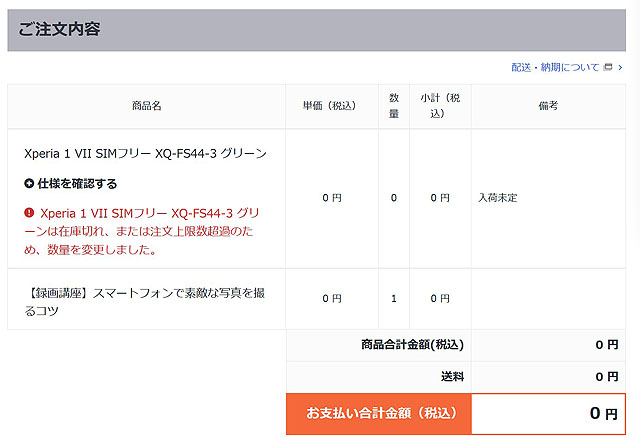This screenshot has height=444, width=640.
Task: Click the 送料 row label
Action: [x=452, y=377]
